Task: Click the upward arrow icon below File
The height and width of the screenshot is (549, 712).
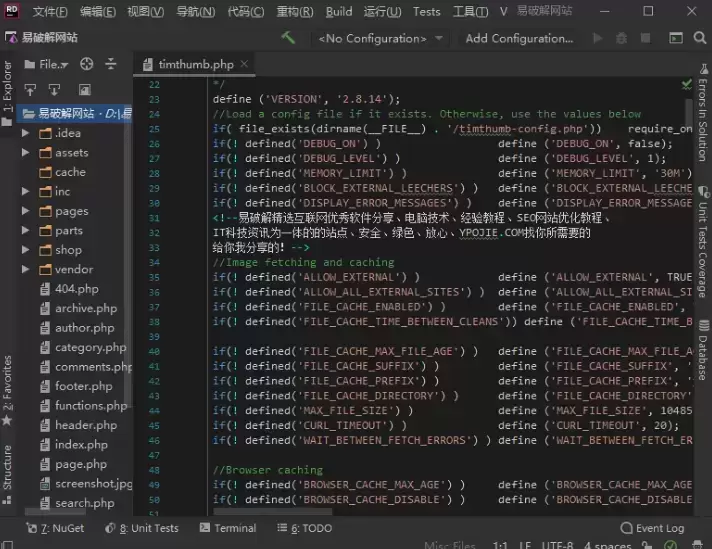Action: point(30,90)
